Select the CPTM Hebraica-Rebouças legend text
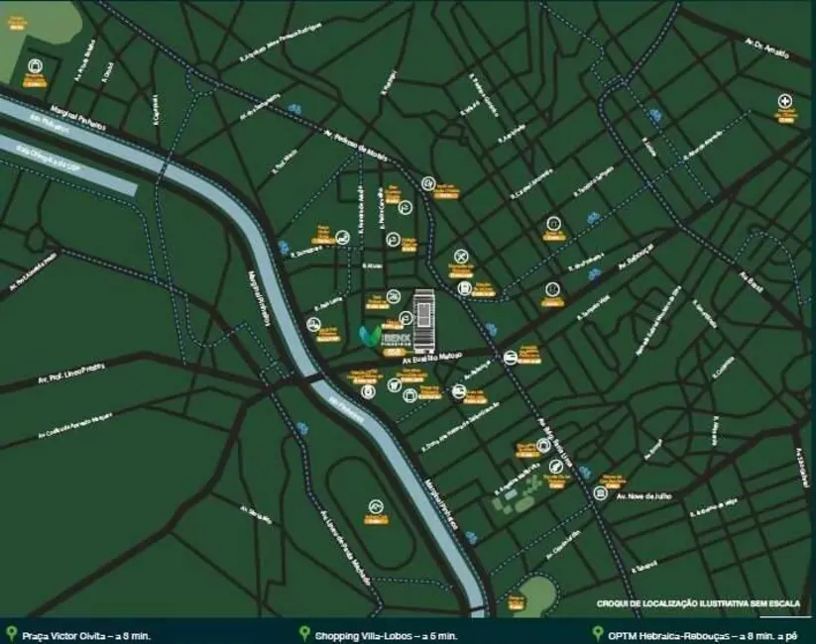The height and width of the screenshot is (644, 816). click(x=708, y=634)
